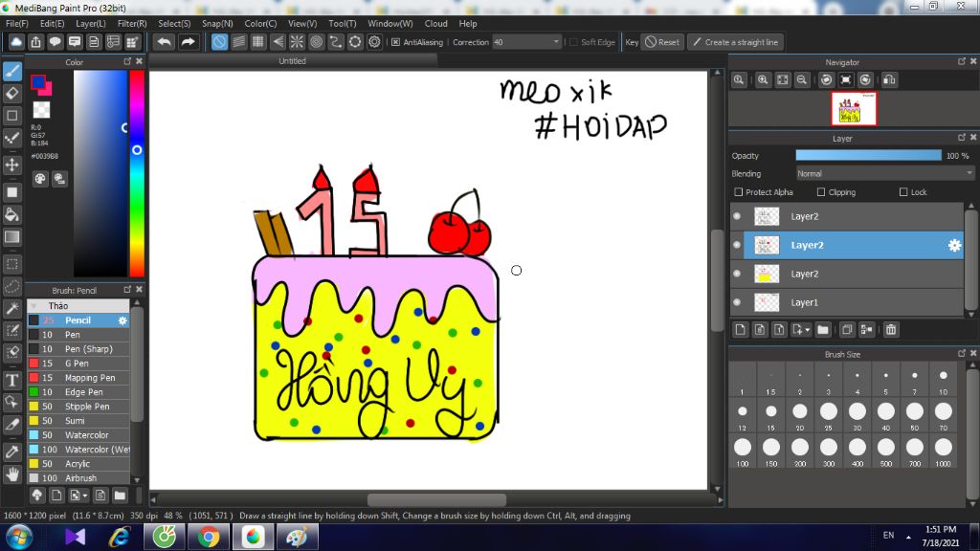
Task: Open settings gear of highlighted Layer2
Action: point(954,246)
